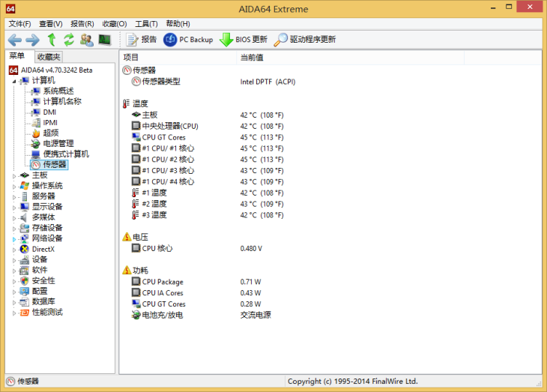Viewport: 547px width, 392px height.
Task: Open the 收藏(O) menu
Action: [x=115, y=24]
